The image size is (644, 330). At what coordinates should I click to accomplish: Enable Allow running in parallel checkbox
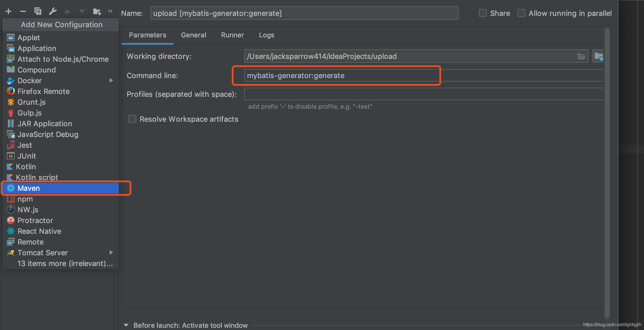point(521,13)
